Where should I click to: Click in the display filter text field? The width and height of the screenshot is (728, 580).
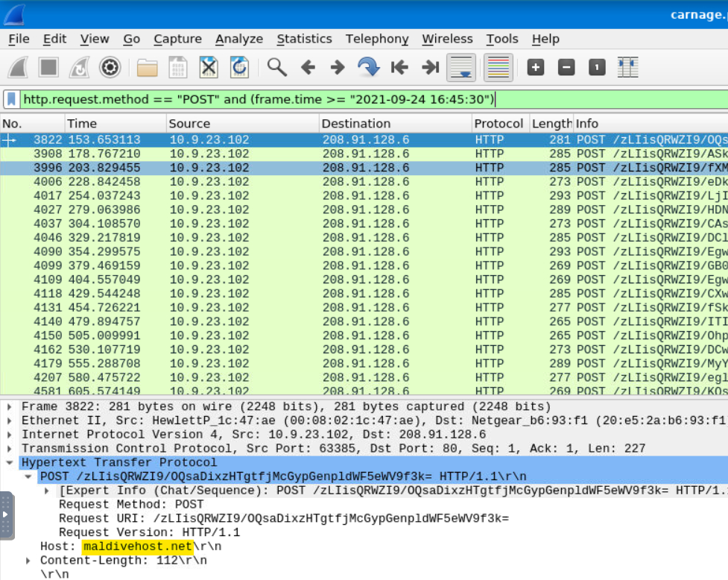(373, 99)
